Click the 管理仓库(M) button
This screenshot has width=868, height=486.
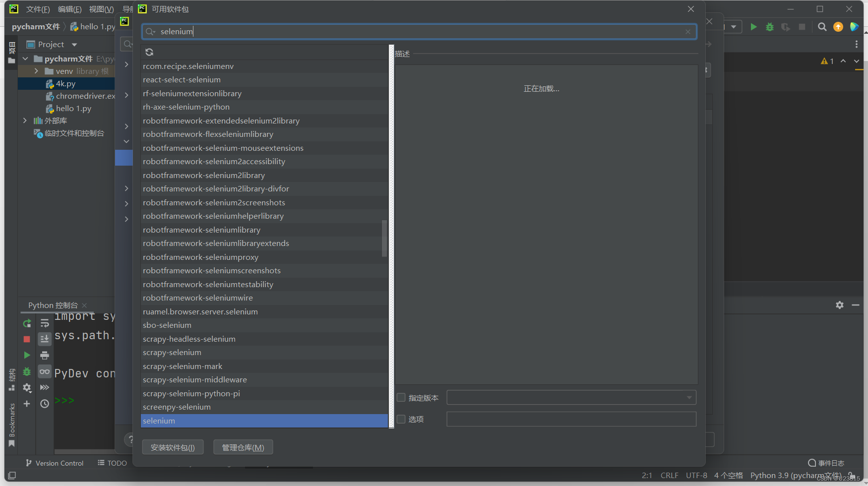243,447
